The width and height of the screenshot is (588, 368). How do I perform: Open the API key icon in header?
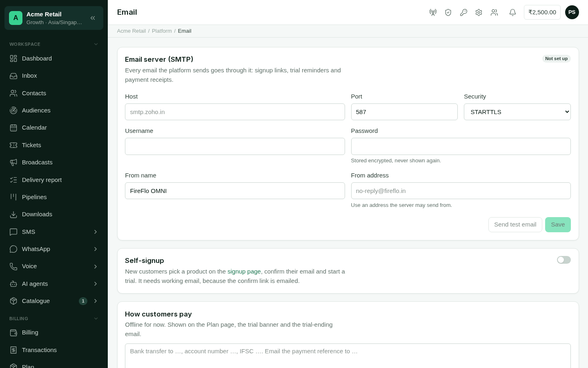tap(463, 12)
